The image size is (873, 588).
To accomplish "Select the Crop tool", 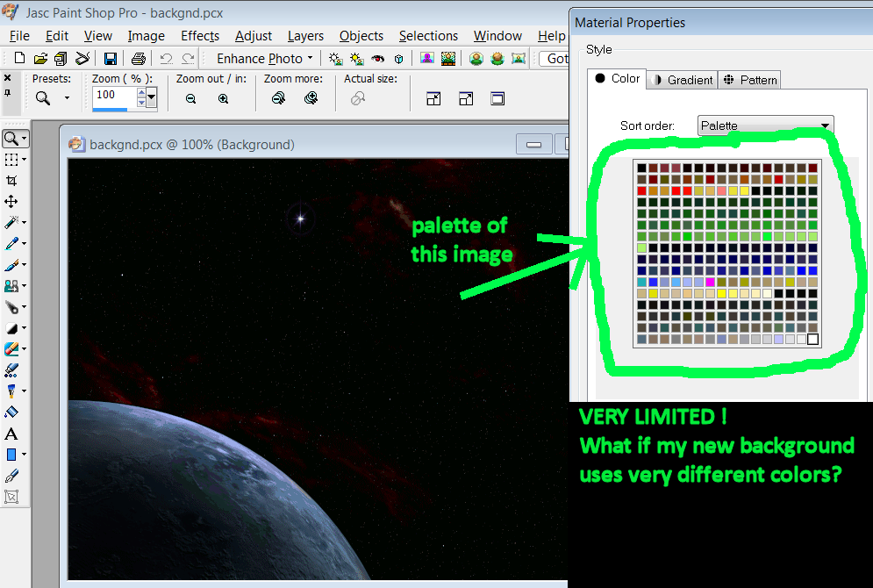I will pyautogui.click(x=11, y=181).
